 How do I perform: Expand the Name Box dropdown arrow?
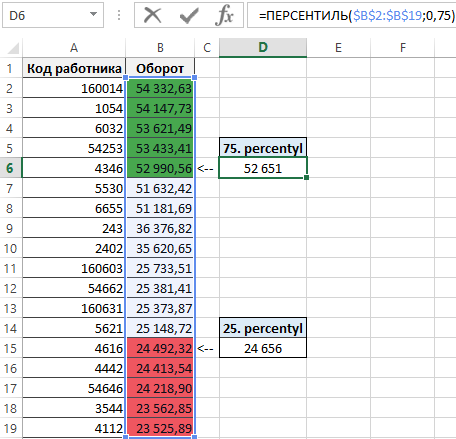tap(94, 14)
